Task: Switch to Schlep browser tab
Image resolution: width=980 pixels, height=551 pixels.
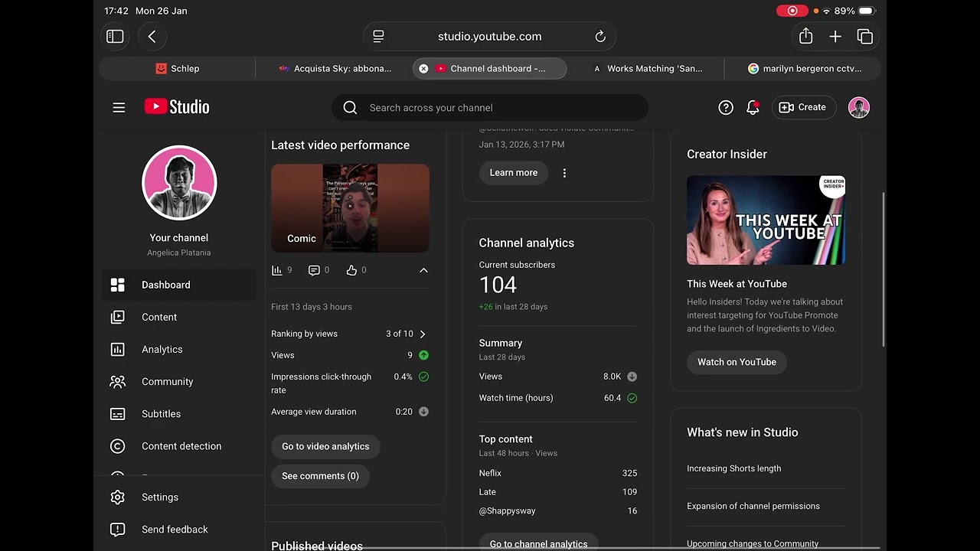Action: [x=178, y=69]
